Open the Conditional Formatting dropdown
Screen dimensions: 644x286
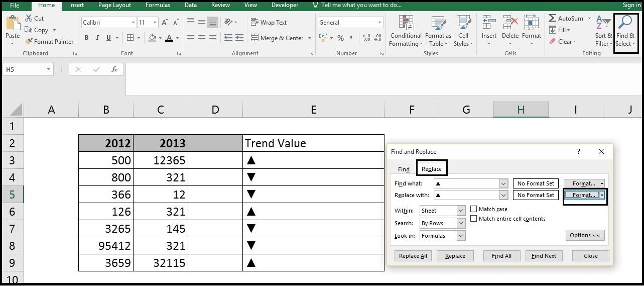pyautogui.click(x=406, y=31)
